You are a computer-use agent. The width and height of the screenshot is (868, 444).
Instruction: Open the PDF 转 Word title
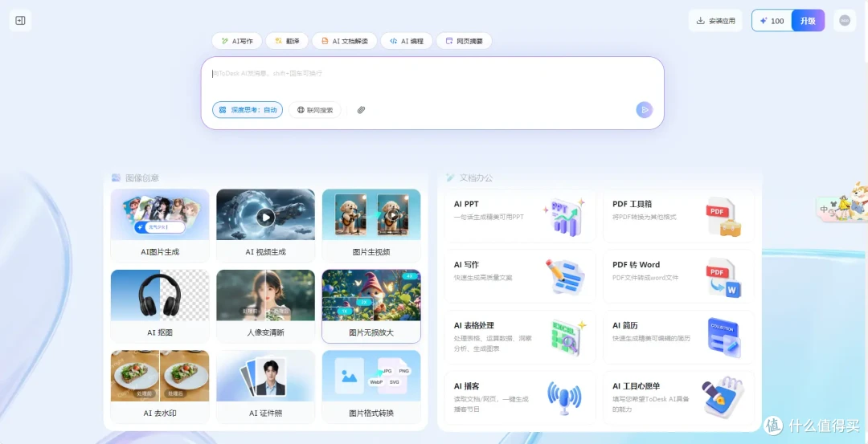[636, 265]
